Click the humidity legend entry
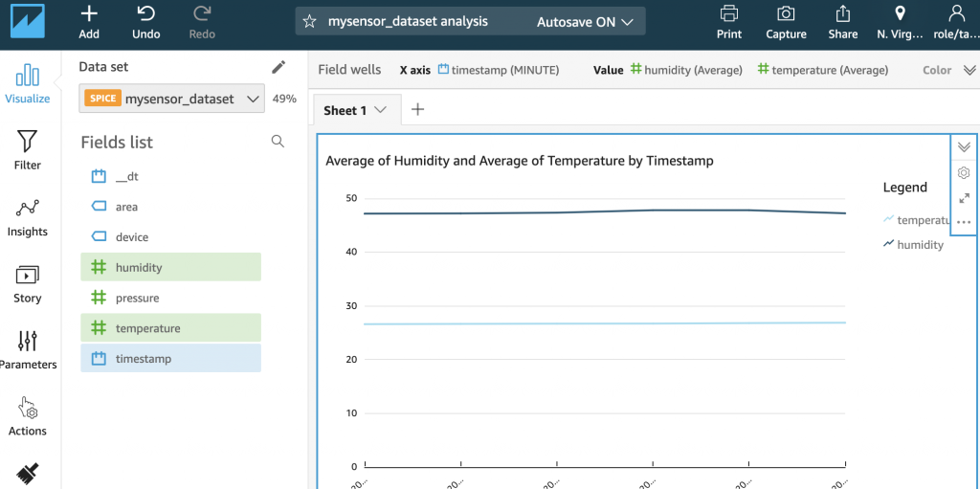 coord(919,245)
